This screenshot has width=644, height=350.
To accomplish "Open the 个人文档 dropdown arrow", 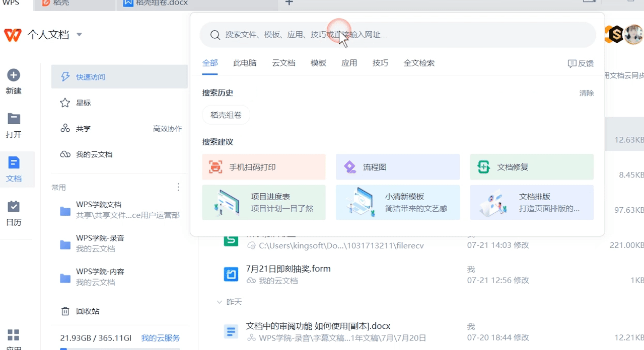I will coord(79,35).
